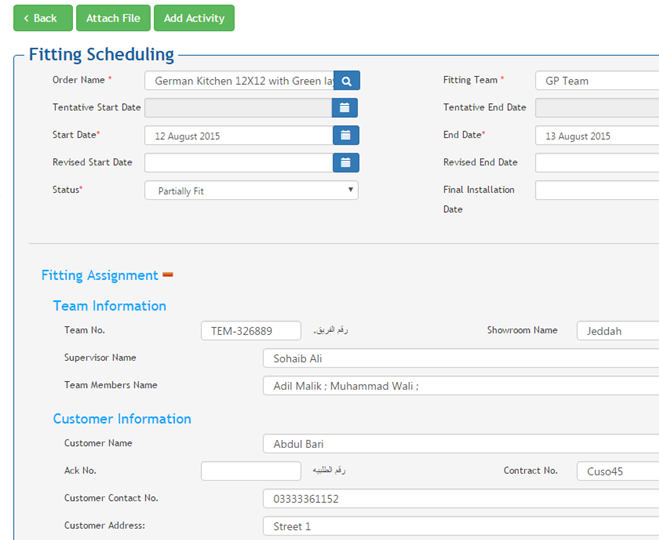Collapse the Fitting Assignment section
Screen dimensions: 659x540
[x=168, y=275]
